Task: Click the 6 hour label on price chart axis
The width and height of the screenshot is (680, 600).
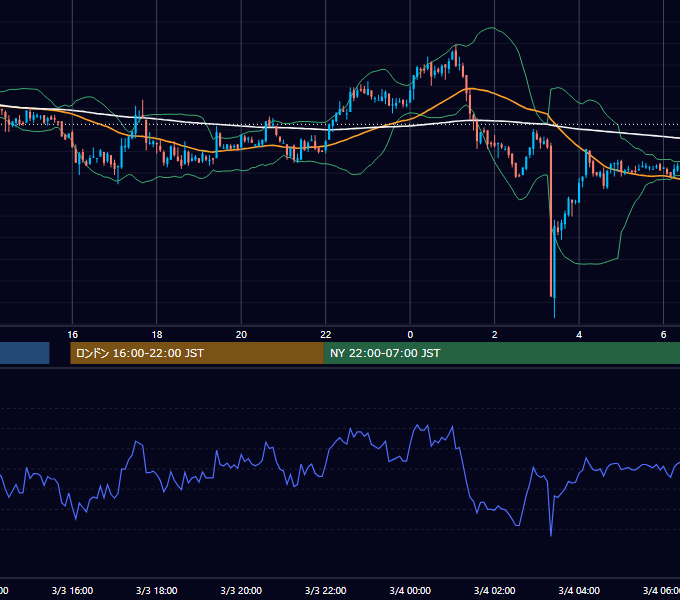Action: tap(664, 335)
